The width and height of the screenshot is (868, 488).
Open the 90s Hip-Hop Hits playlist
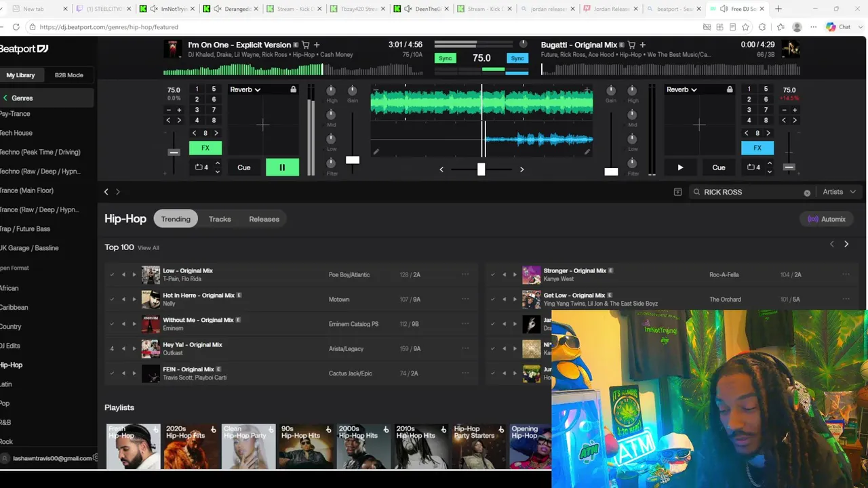click(307, 447)
